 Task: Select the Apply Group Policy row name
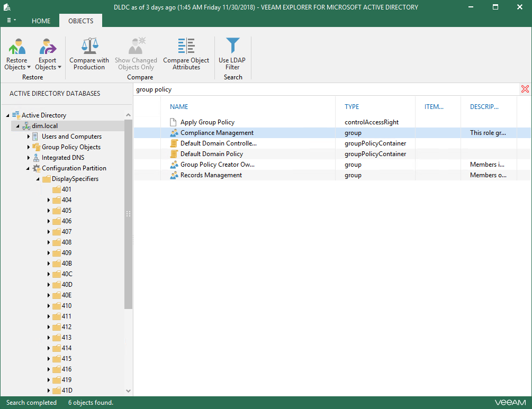point(208,122)
